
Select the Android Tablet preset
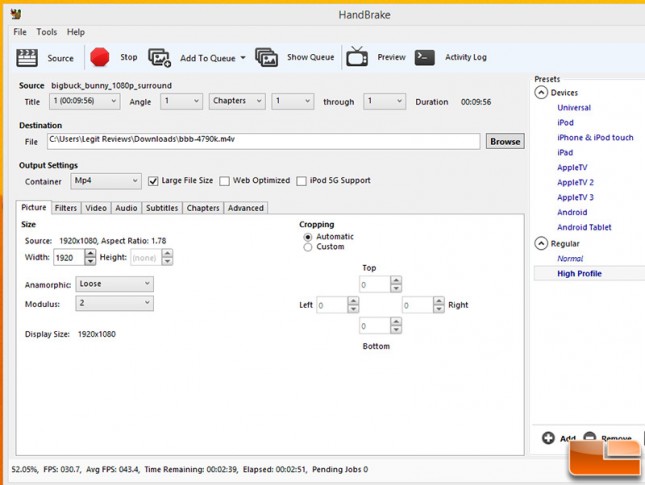click(584, 227)
